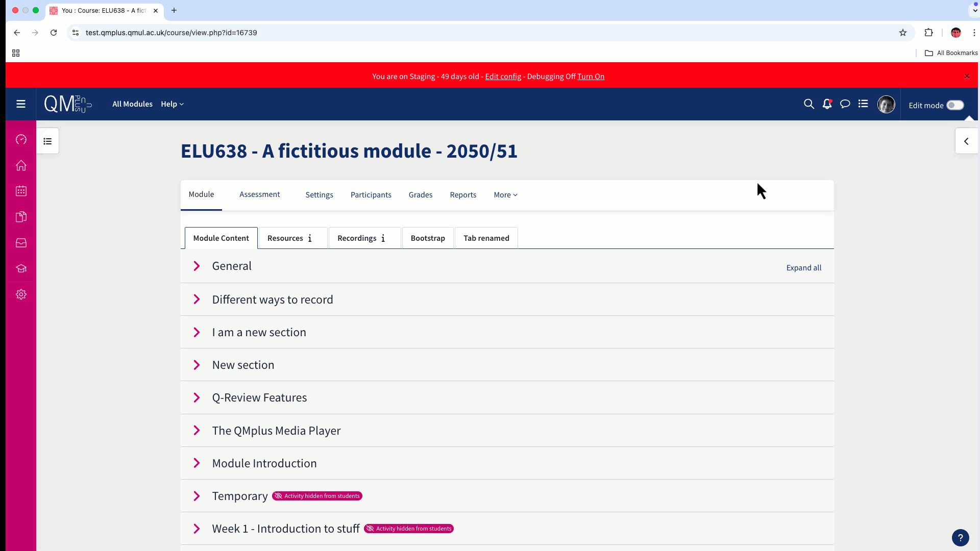
Task: Open the notifications bell
Action: click(x=827, y=104)
